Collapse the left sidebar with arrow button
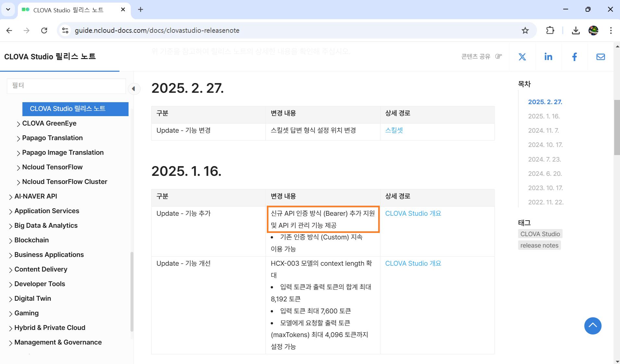620x364 pixels. [133, 89]
